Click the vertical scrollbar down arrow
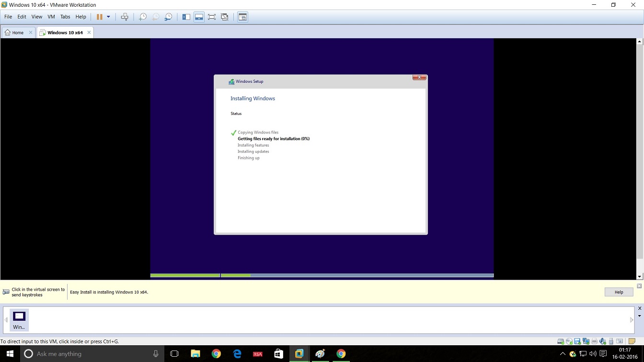Image resolution: width=644 pixels, height=362 pixels. (x=640, y=277)
